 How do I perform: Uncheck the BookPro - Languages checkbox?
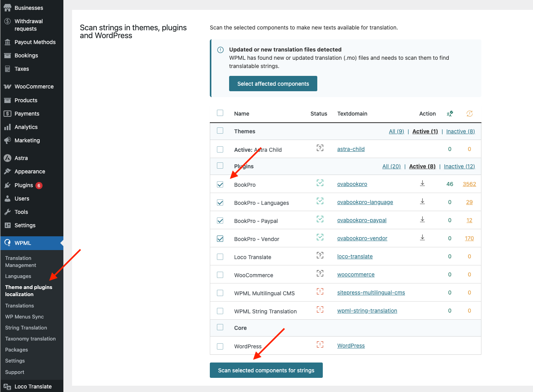click(220, 202)
